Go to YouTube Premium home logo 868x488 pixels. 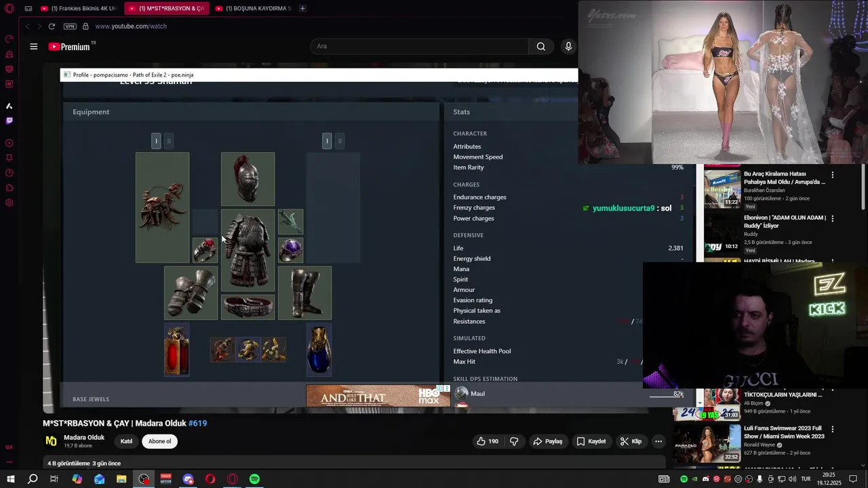point(69,47)
